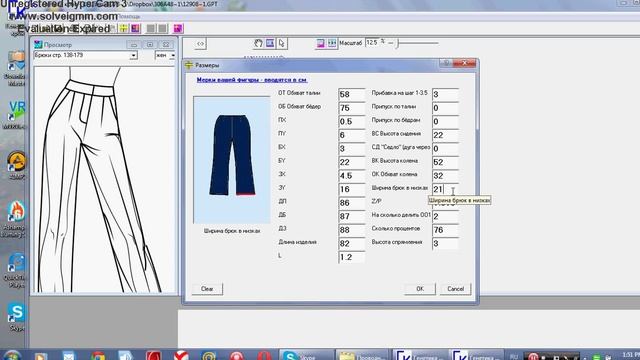Open the Yandex browser taskbar icon
Screen dimensions: 640x360
coord(181,356)
